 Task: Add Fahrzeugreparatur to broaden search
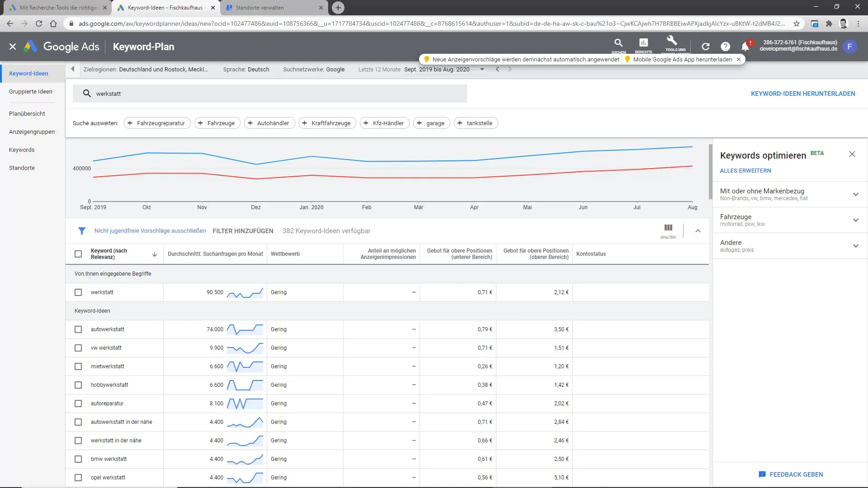[157, 123]
